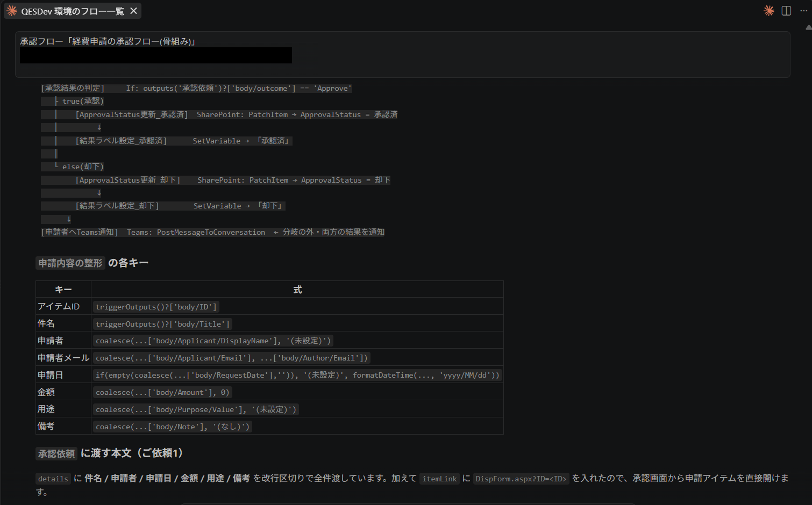Click the scrollbar up arrow
This screenshot has width=812, height=505.
pyautogui.click(x=808, y=27)
